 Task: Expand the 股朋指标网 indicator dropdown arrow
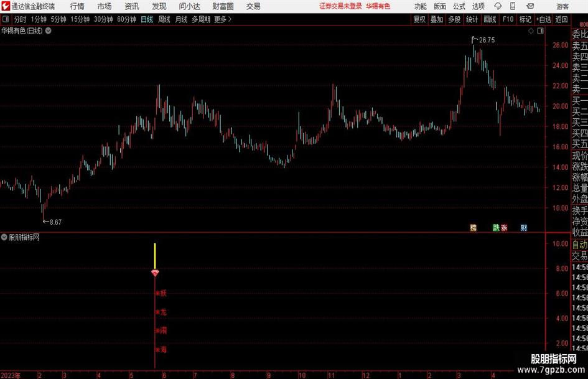tap(4, 237)
